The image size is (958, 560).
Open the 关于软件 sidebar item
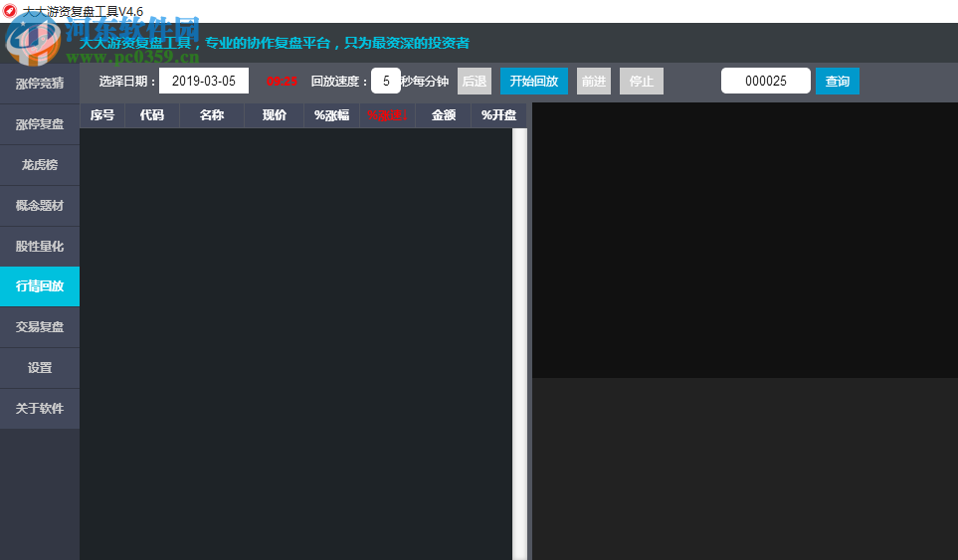pos(40,409)
